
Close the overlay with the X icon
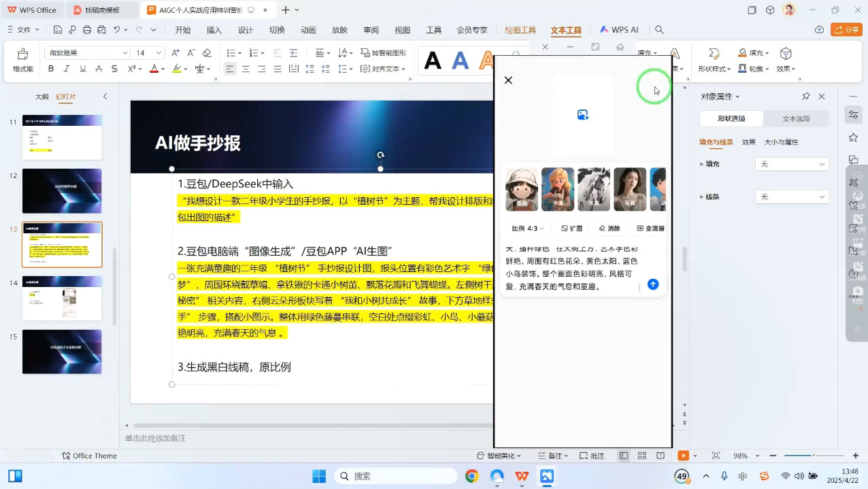coord(508,80)
